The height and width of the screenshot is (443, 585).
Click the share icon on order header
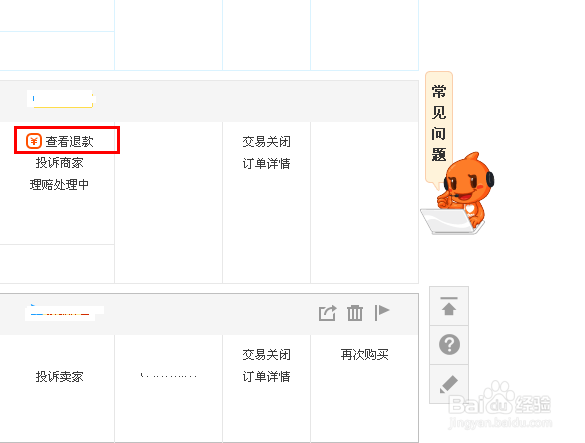[x=328, y=313]
